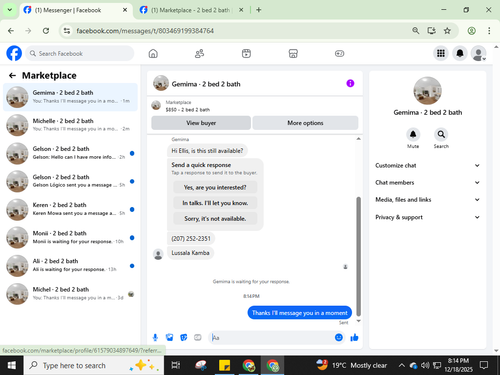Open Keren - 2 bed 2 bath conversation
The image size is (500, 375).
pyautogui.click(x=70, y=209)
